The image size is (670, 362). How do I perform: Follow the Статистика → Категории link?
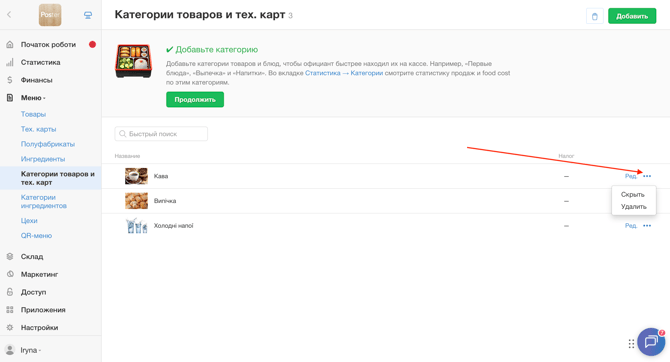(x=344, y=73)
